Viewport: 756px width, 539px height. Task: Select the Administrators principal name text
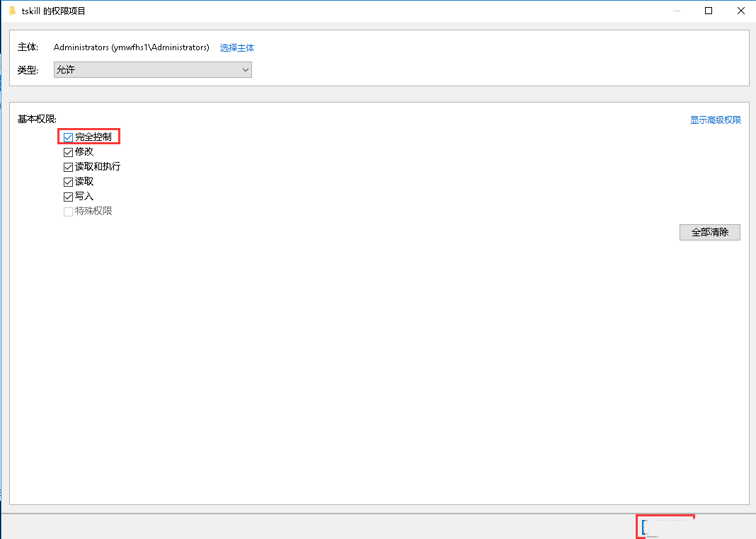click(x=131, y=47)
